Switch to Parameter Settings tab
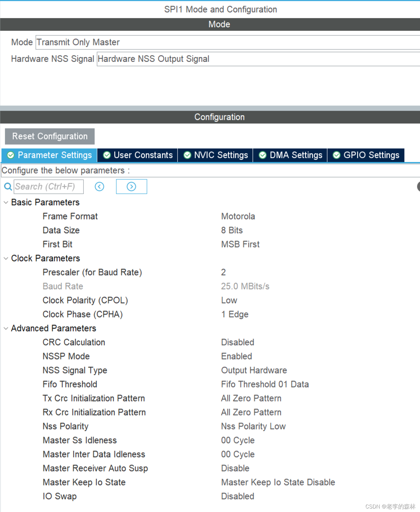420x512 pixels. point(49,155)
